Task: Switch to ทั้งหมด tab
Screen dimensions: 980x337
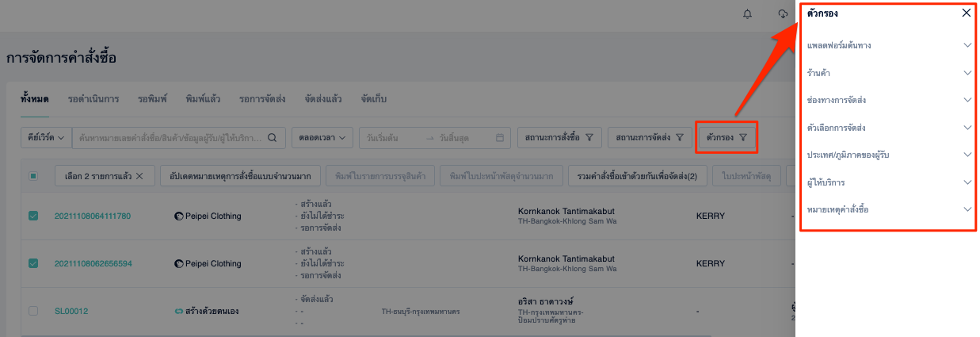Action: point(35,99)
